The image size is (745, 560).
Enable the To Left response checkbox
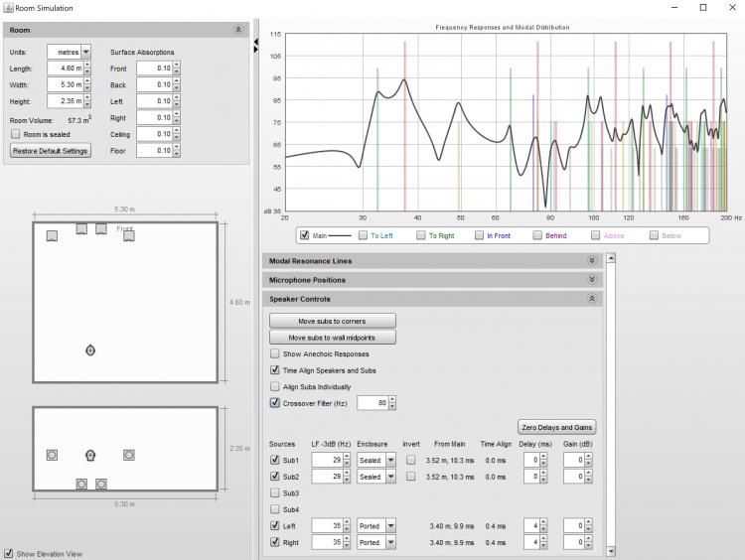click(363, 235)
